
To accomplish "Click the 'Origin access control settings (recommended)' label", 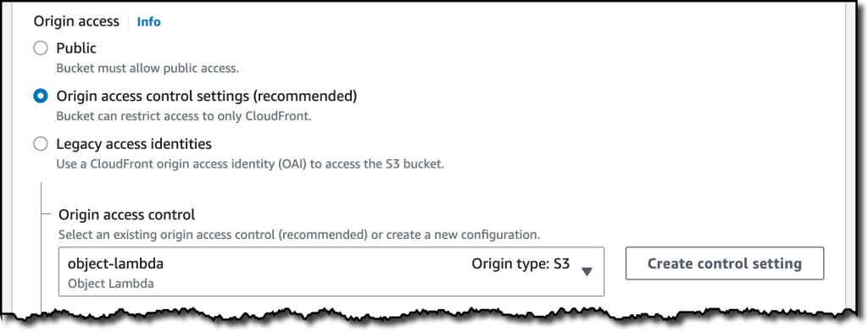I will [207, 97].
